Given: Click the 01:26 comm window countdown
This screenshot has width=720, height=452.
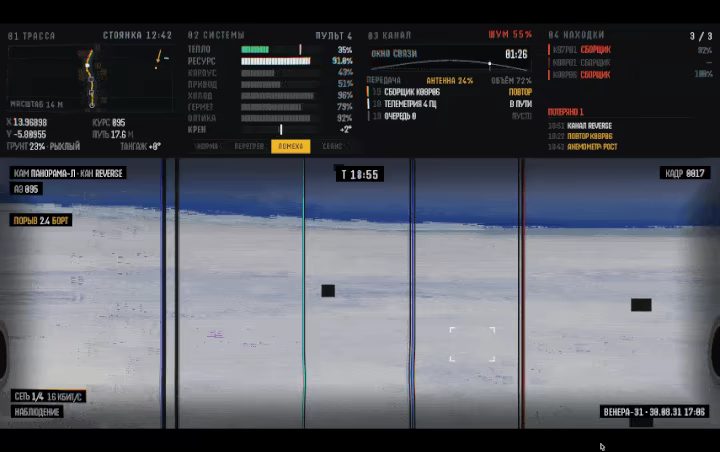Looking at the screenshot, I should [x=516, y=54].
